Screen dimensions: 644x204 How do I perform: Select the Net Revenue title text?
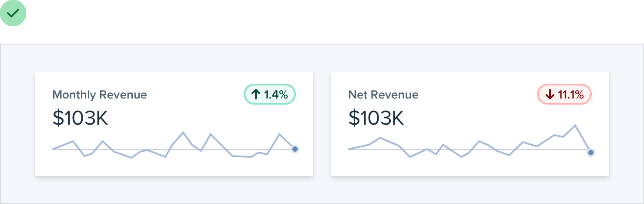tap(383, 95)
